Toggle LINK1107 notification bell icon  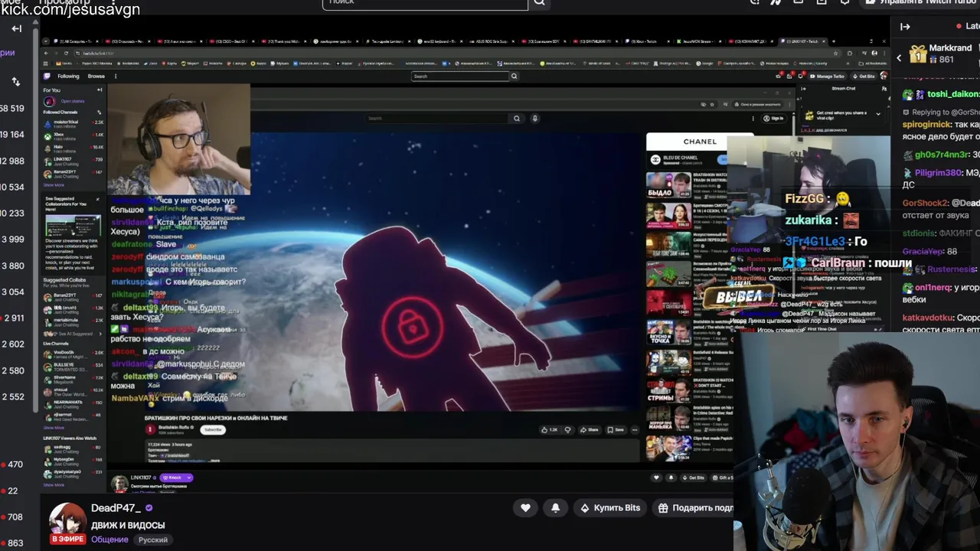click(x=671, y=478)
